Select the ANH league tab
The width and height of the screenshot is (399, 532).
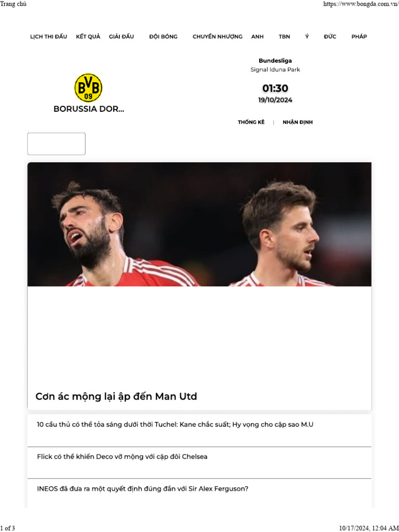pyautogui.click(x=257, y=37)
